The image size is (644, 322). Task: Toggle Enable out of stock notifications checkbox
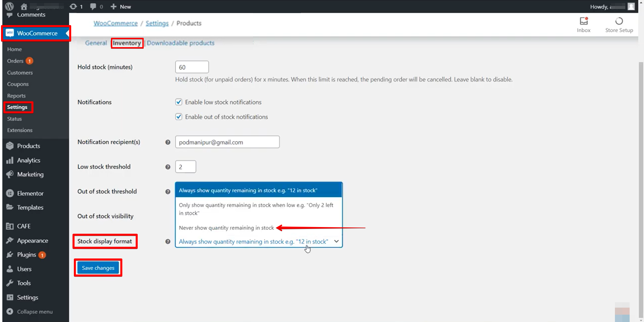tap(179, 117)
